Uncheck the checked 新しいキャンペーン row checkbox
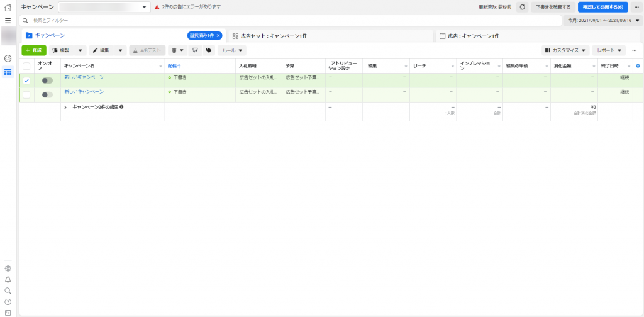 coord(26,81)
